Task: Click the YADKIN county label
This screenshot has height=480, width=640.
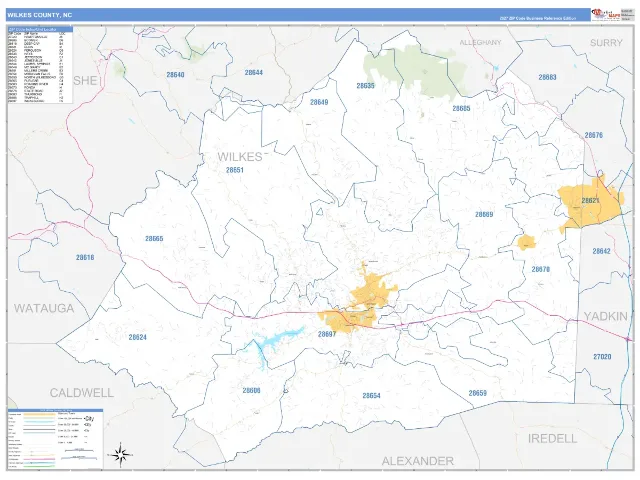Action: click(x=606, y=316)
